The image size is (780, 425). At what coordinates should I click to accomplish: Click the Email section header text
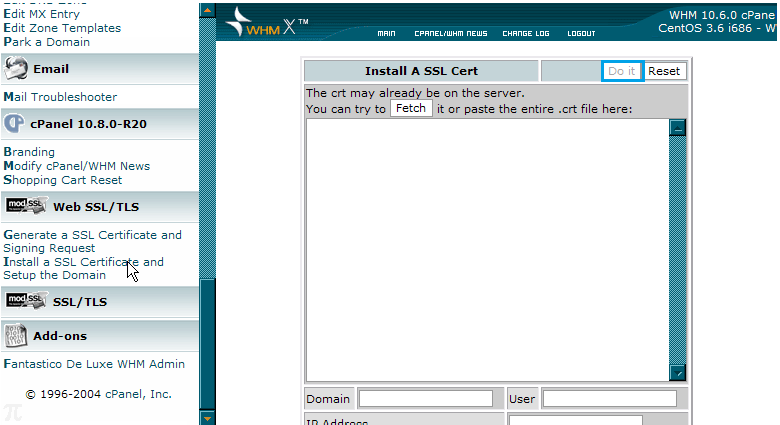pos(51,69)
